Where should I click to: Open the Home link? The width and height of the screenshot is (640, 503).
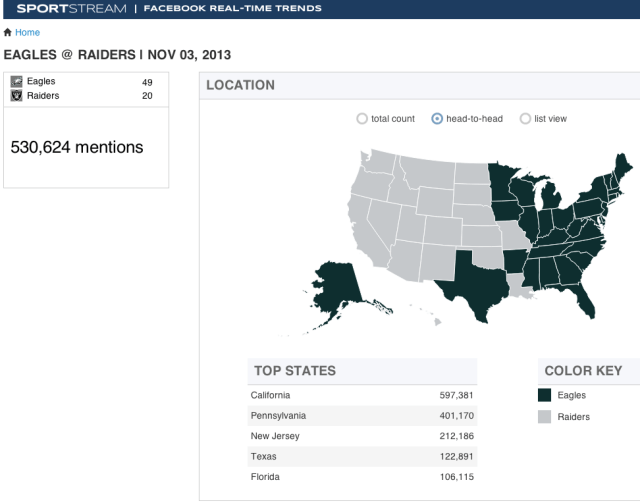point(28,33)
